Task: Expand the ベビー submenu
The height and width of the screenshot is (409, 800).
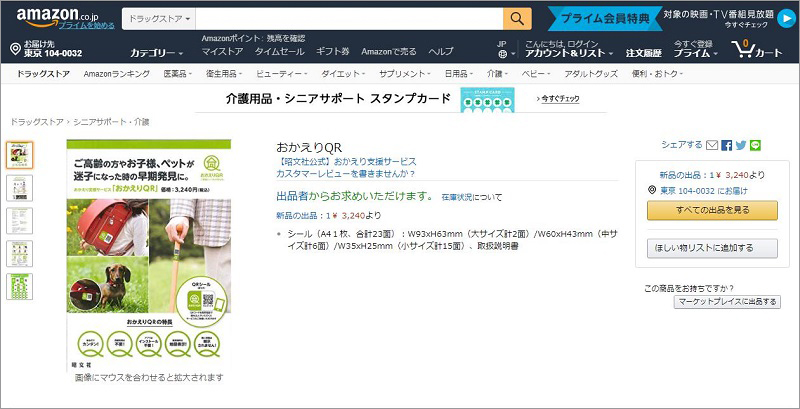Action: (536, 74)
